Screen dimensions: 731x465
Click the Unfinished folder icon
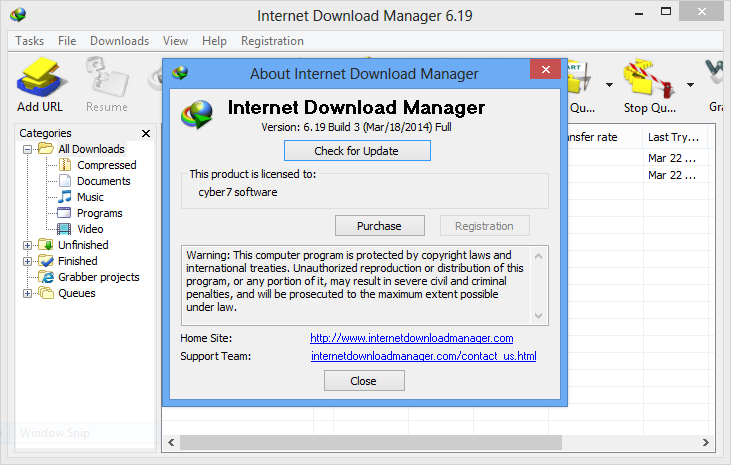click(x=46, y=244)
